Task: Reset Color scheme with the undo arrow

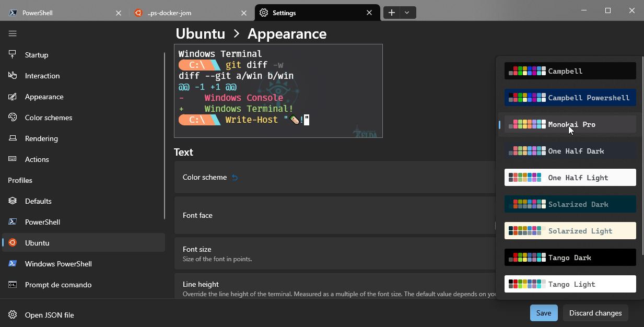Action: point(235,178)
